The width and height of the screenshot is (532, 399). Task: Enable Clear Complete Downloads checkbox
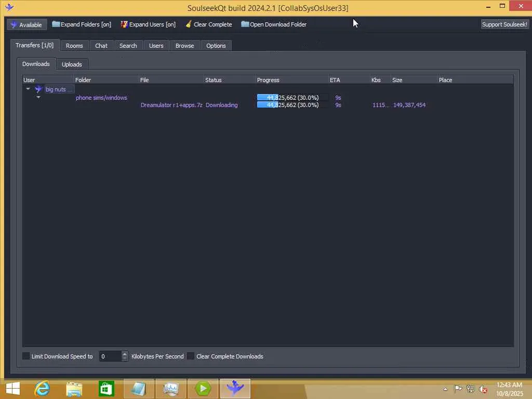tap(191, 356)
